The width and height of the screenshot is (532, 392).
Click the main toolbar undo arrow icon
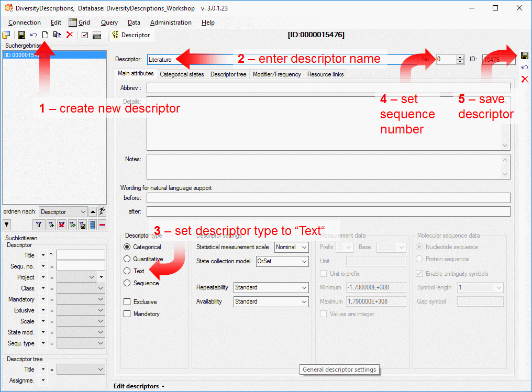click(x=34, y=35)
